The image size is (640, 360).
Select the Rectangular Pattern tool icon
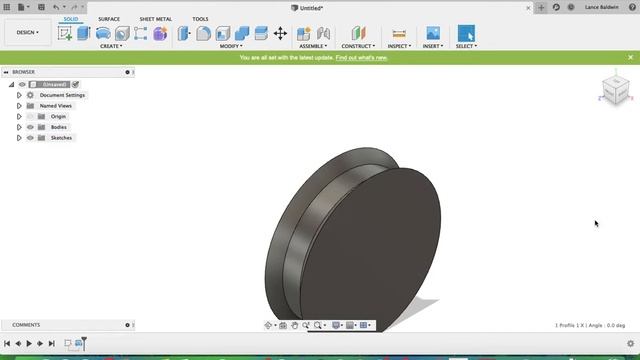(x=141, y=33)
